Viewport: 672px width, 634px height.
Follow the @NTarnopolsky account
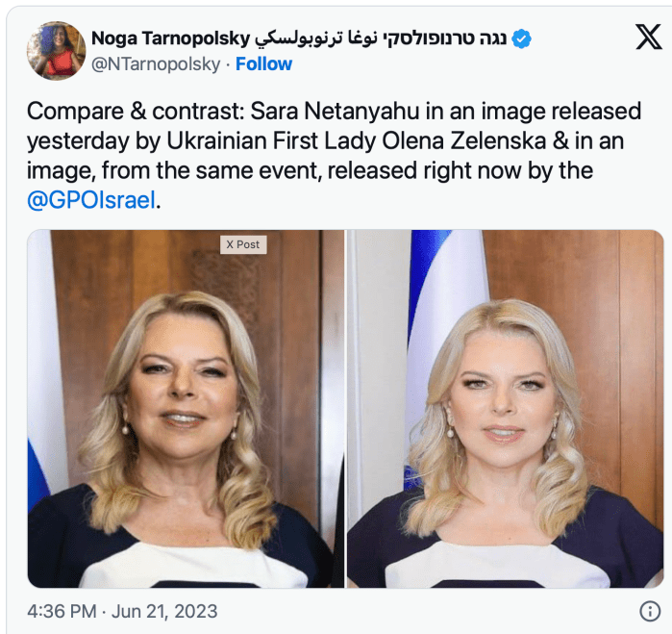pos(263,63)
